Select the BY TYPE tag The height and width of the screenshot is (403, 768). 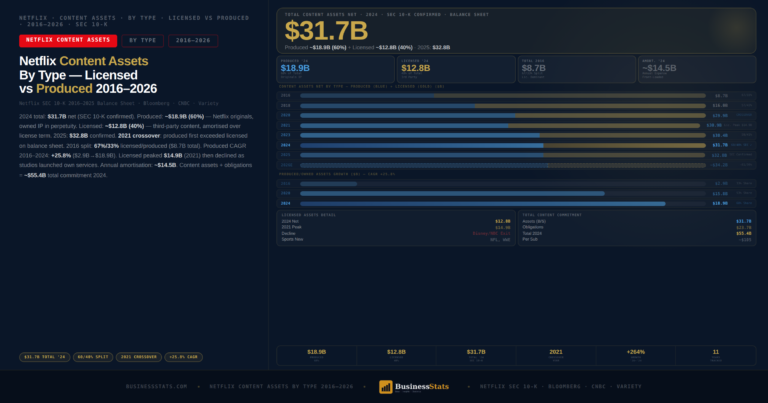pyautogui.click(x=143, y=41)
